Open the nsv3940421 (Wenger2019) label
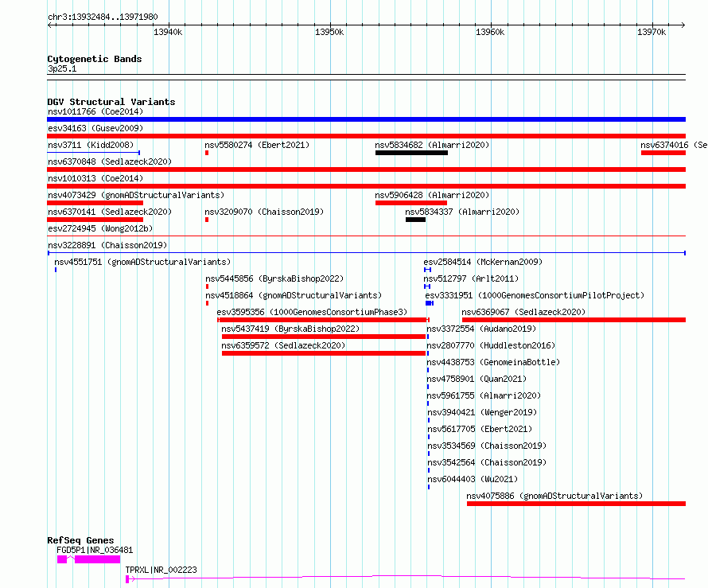This screenshot has width=708, height=588. coord(482,412)
